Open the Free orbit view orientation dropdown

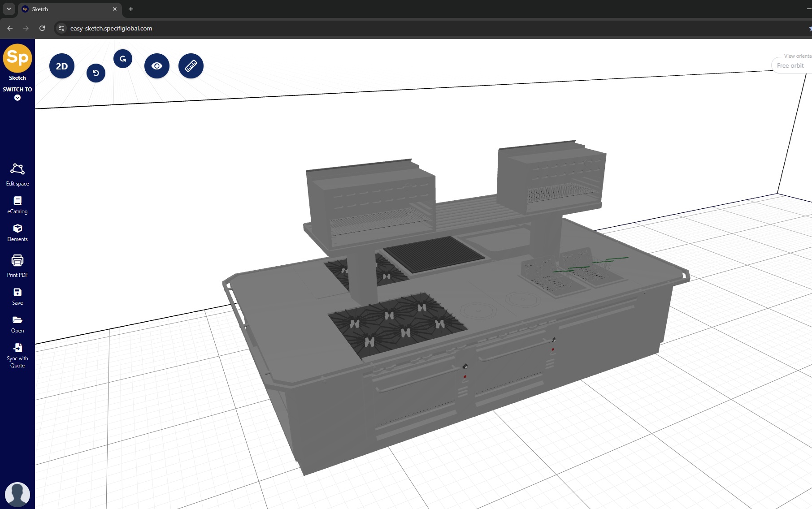(791, 65)
